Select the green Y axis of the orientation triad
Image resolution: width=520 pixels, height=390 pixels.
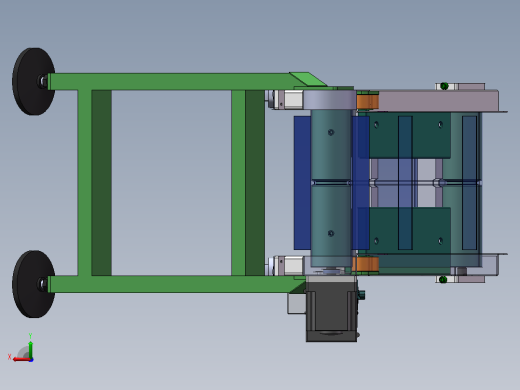(30, 350)
